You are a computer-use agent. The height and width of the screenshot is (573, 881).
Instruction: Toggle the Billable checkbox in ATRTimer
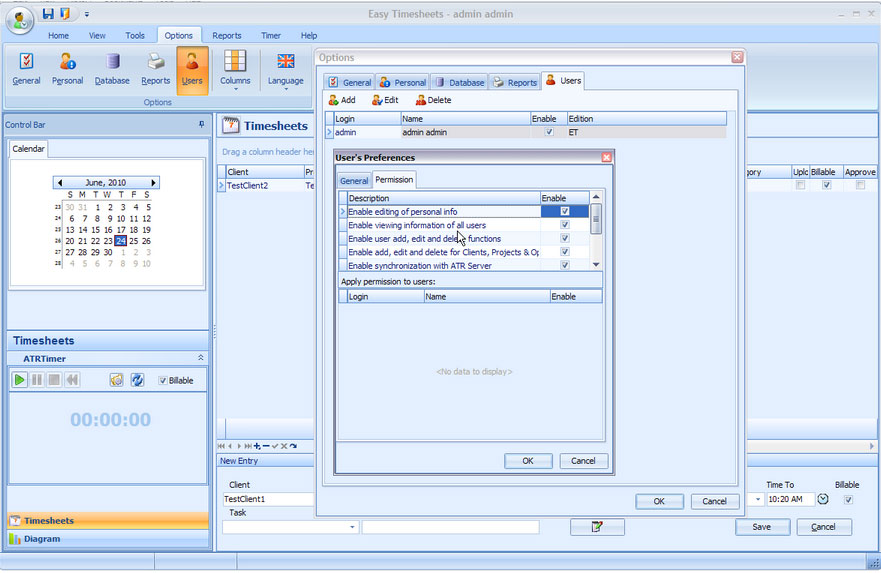point(164,381)
